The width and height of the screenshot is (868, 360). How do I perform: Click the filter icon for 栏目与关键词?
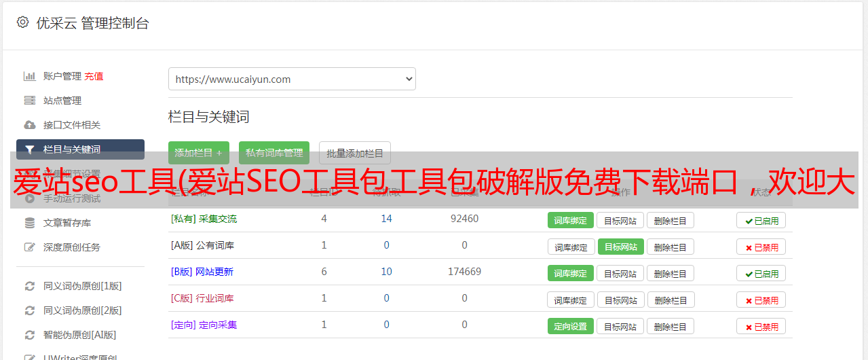30,149
